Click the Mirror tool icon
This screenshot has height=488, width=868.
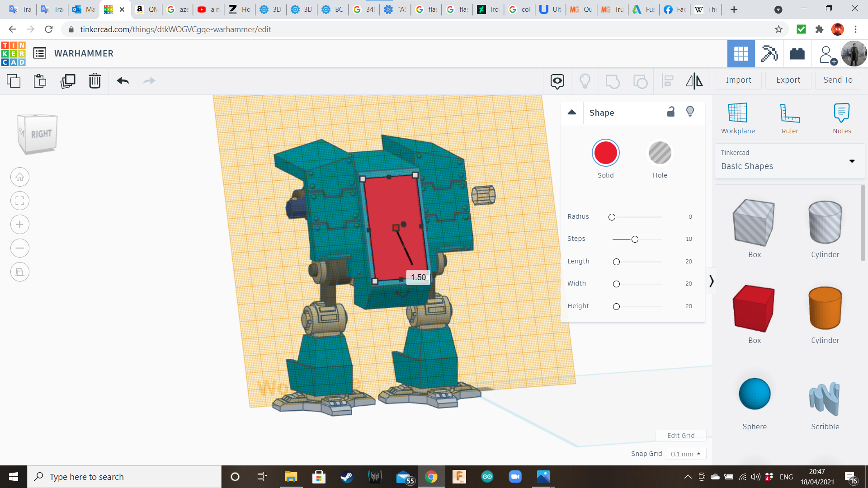click(x=694, y=81)
